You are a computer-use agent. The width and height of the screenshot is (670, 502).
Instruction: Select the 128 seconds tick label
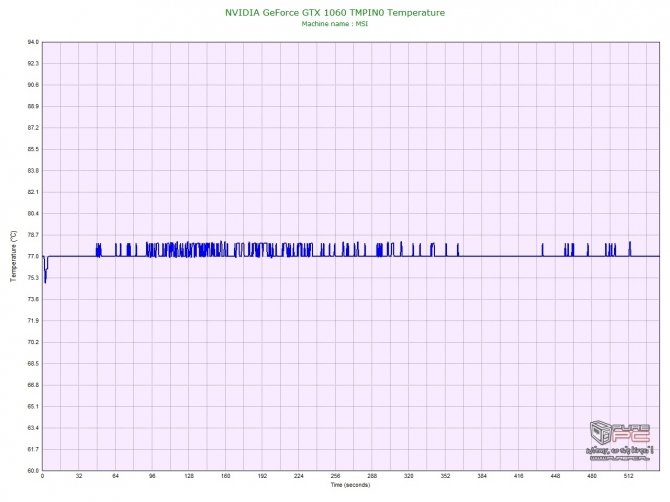click(189, 476)
